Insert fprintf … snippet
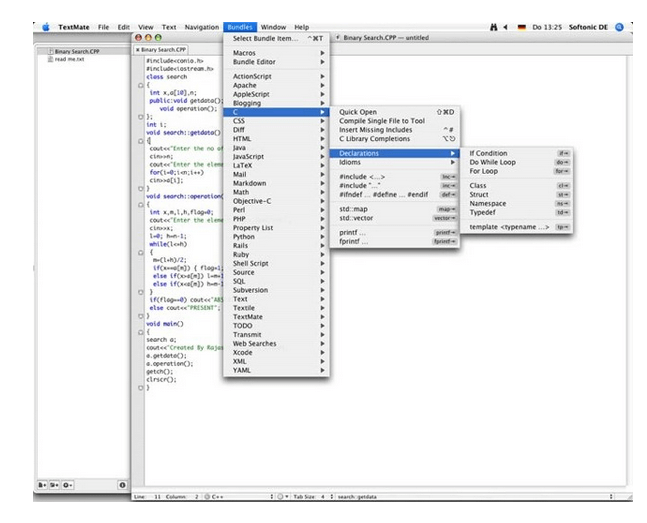Image resolution: width=647 pixels, height=523 pixels. click(395, 241)
